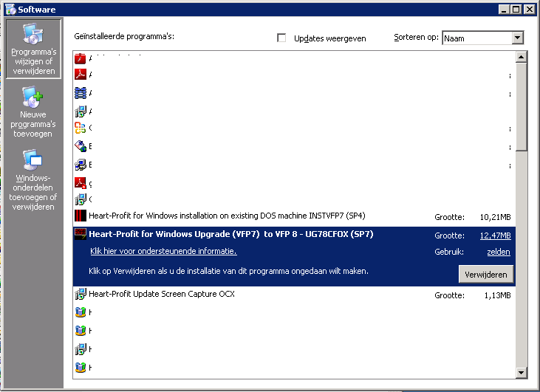This screenshot has width=540, height=392.
Task: Minimize the Software window
Action: 504,10
